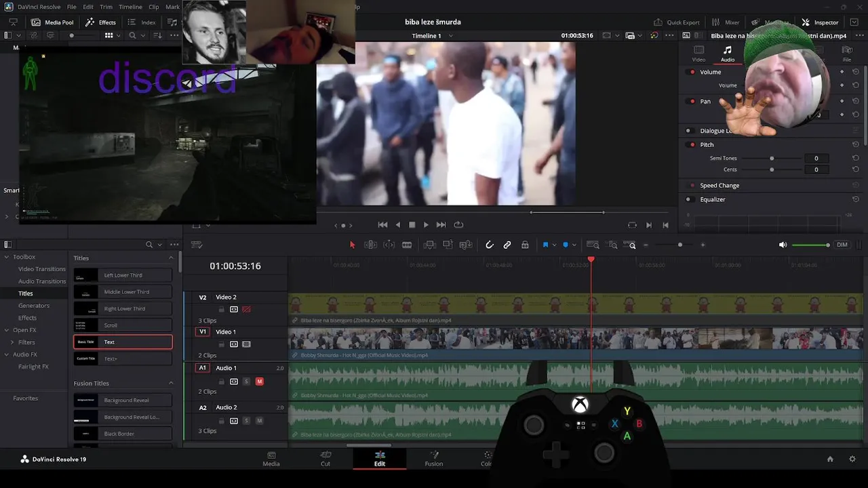Click the blue Marker icon
The image size is (868, 488).
pos(566,245)
